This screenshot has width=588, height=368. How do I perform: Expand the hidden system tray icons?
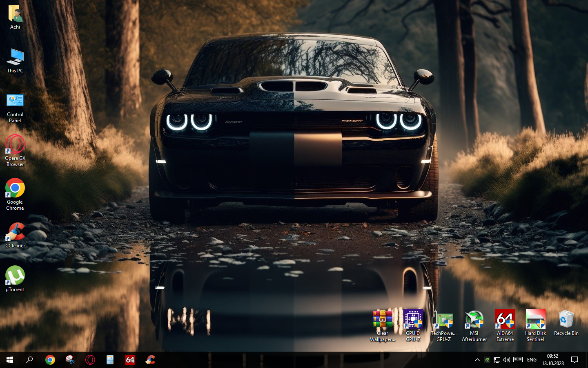[x=477, y=360]
